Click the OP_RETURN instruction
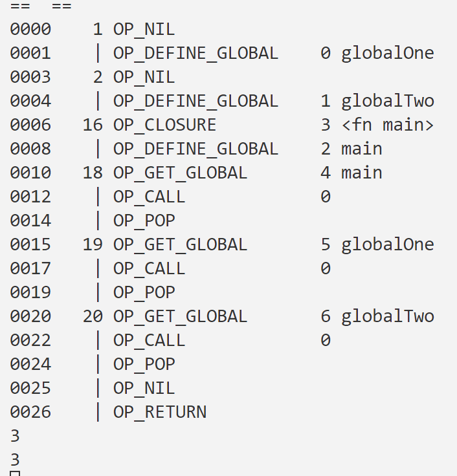The image size is (457, 476). [x=159, y=412]
